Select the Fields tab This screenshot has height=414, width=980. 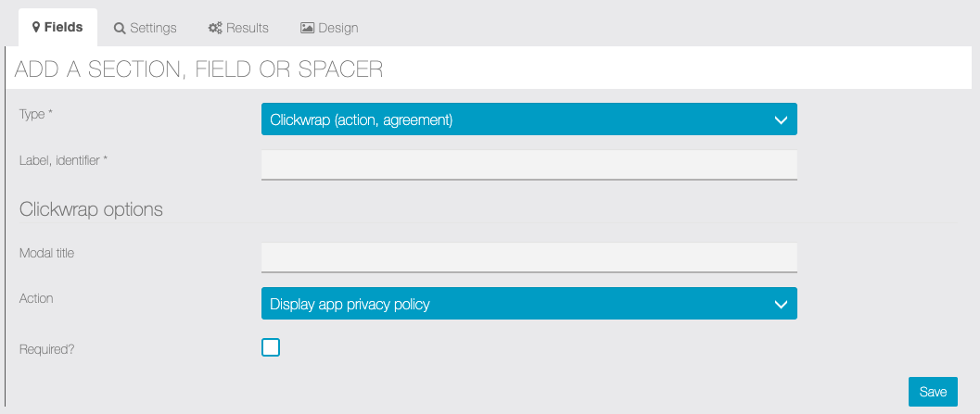coord(57,28)
